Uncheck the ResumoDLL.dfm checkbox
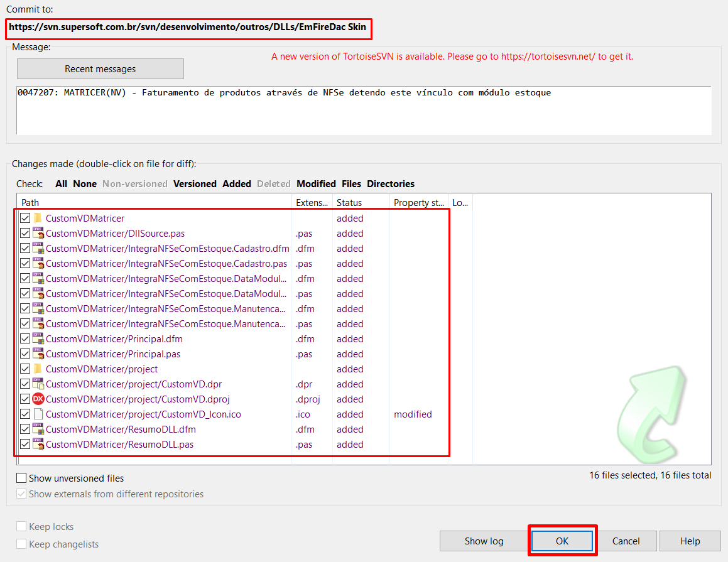The image size is (728, 562). click(x=25, y=430)
